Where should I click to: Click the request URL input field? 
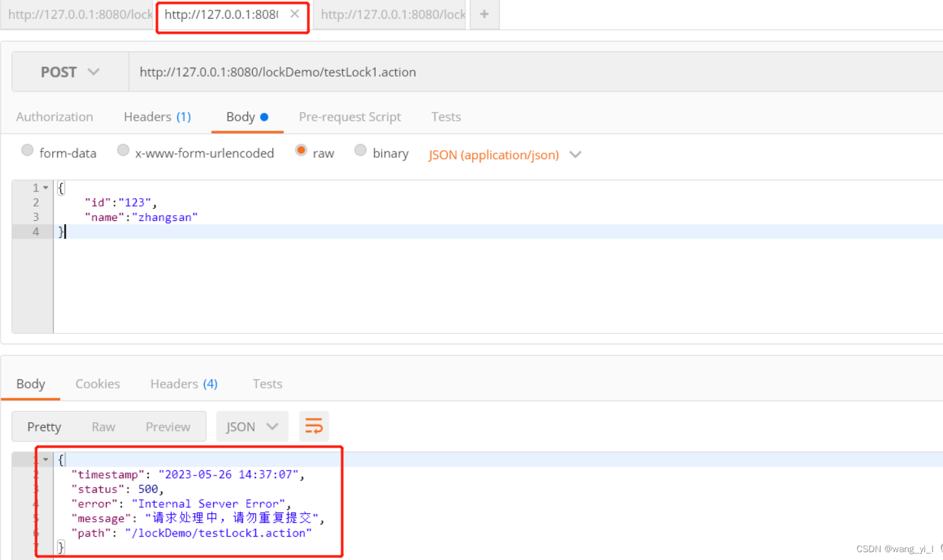pyautogui.click(x=536, y=72)
